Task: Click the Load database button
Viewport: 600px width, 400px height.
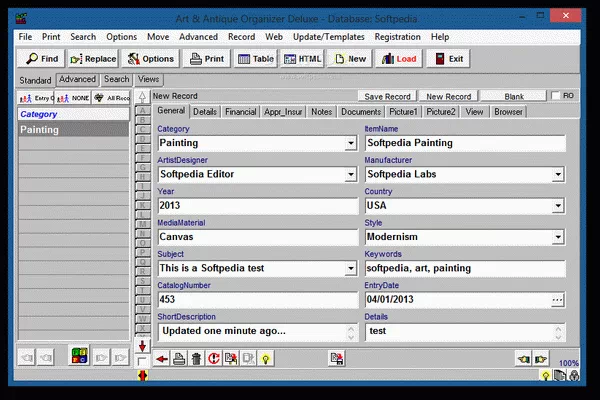Action: point(398,59)
